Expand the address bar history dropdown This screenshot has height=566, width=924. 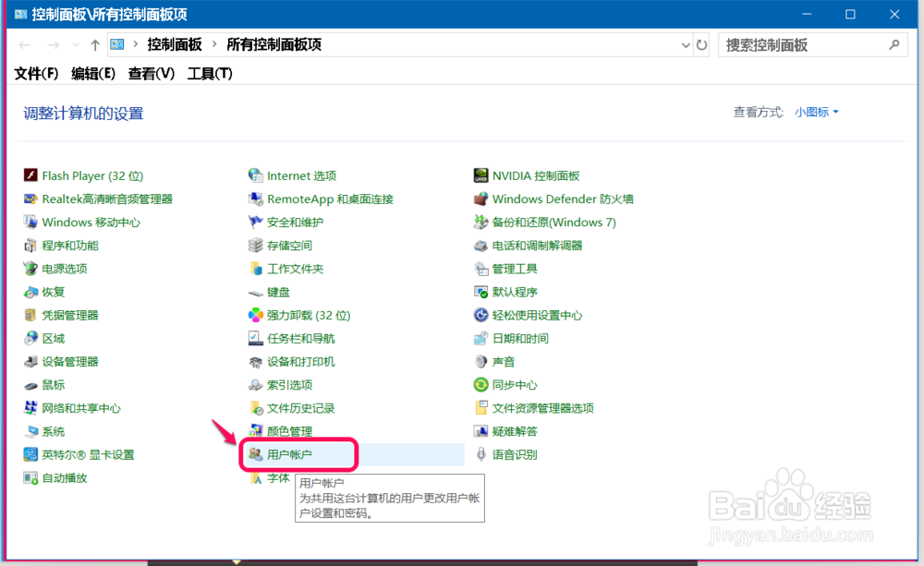tap(686, 44)
